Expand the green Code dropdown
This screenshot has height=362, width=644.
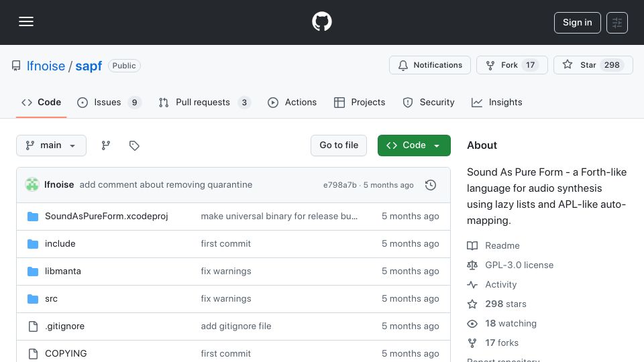(414, 145)
